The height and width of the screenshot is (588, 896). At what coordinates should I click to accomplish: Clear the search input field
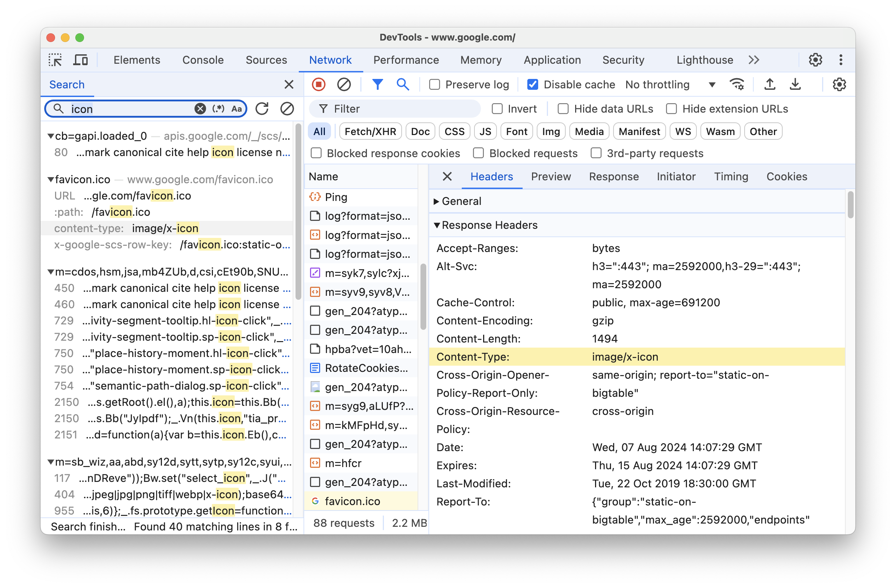click(x=201, y=108)
